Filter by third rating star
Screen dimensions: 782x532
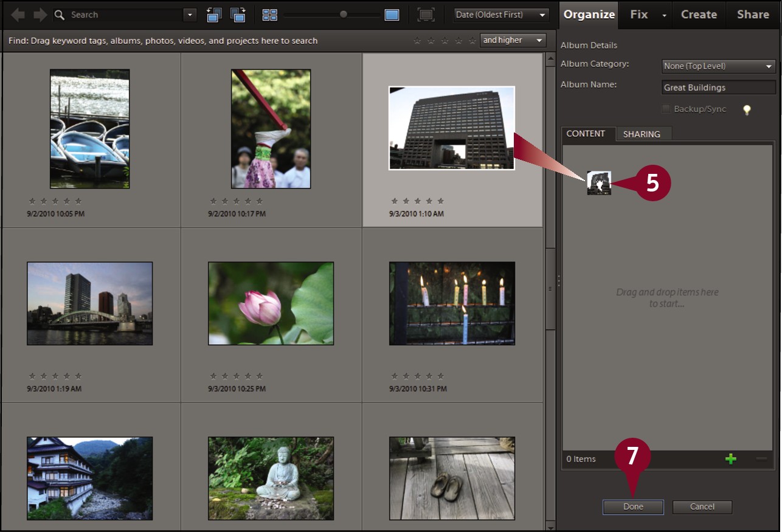coord(445,41)
